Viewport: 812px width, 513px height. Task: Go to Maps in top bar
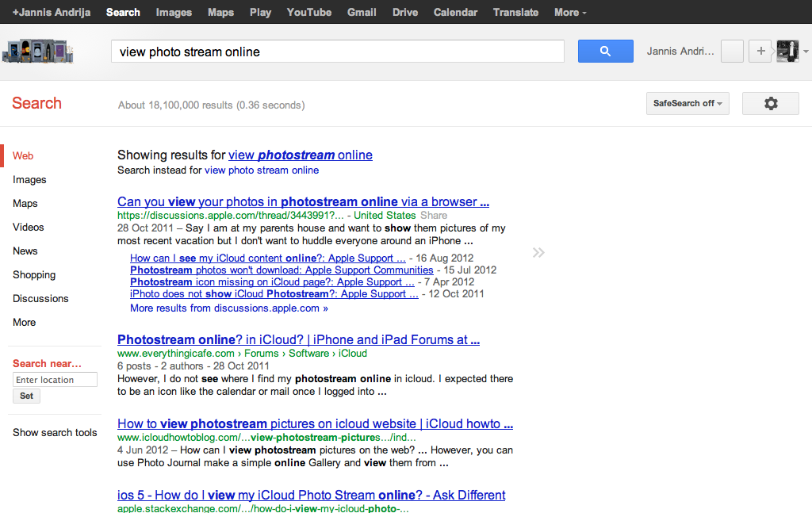coord(220,12)
